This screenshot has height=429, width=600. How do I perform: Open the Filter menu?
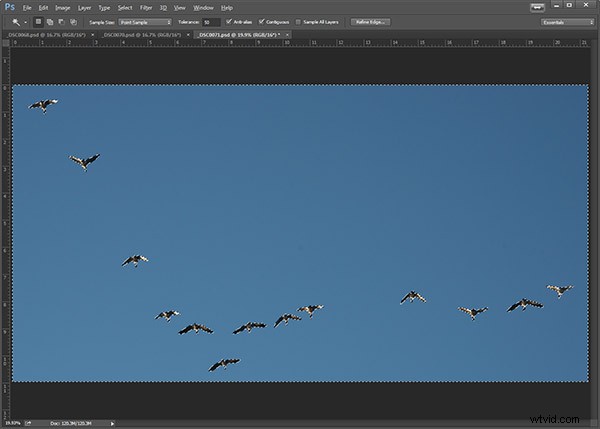(x=146, y=8)
